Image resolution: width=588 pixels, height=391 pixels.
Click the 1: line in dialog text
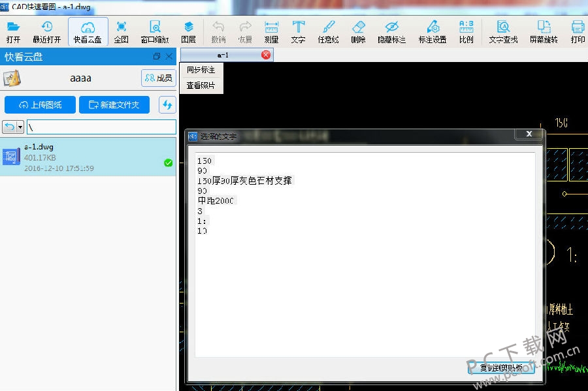click(202, 221)
